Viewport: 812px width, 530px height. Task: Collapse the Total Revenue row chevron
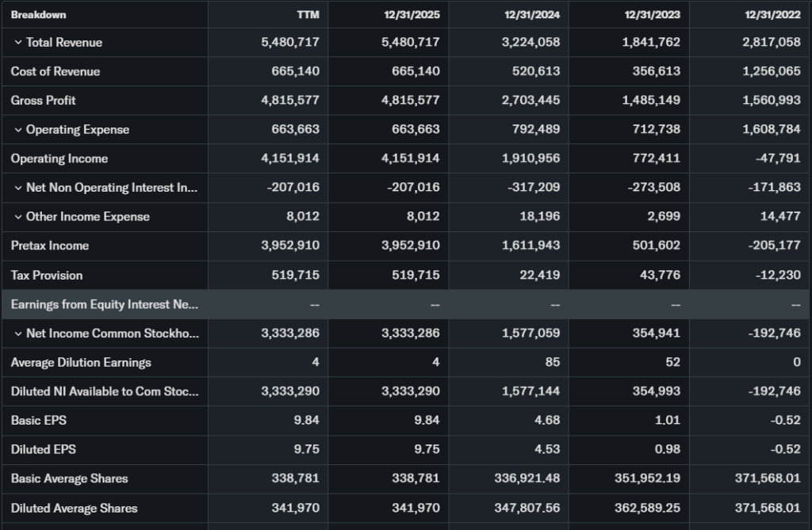[17, 43]
